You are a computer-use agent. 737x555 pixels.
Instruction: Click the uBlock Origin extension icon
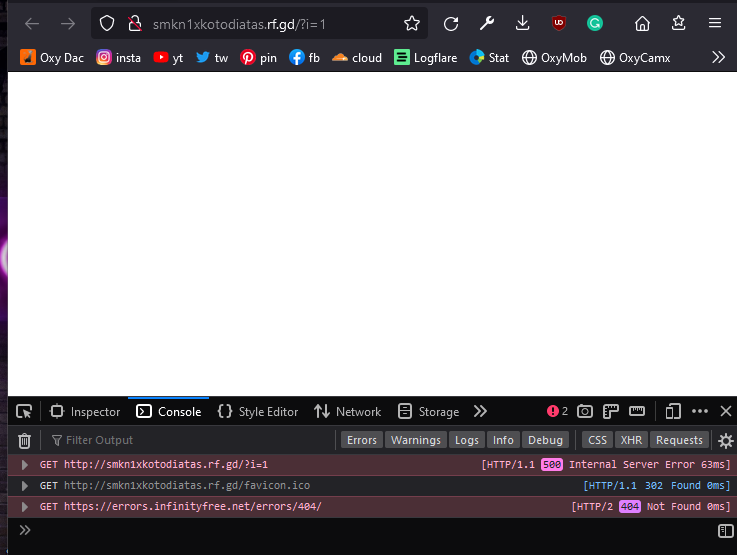pyautogui.click(x=558, y=23)
